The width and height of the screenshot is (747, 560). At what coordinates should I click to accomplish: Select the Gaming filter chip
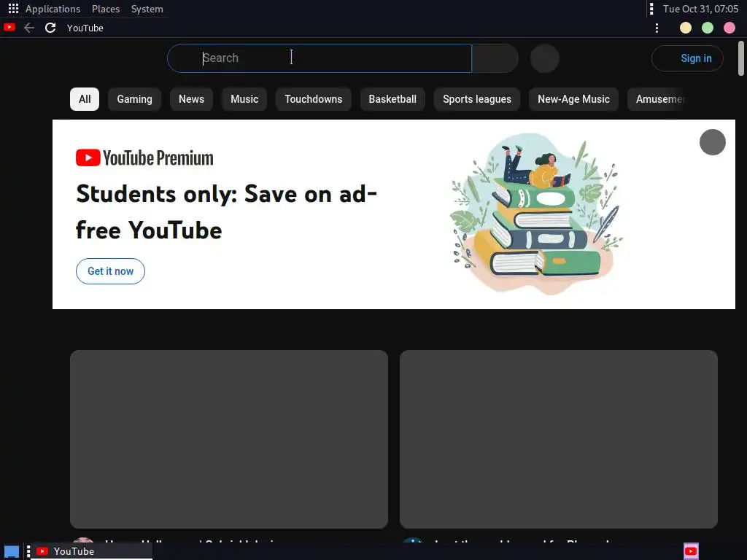tap(134, 99)
